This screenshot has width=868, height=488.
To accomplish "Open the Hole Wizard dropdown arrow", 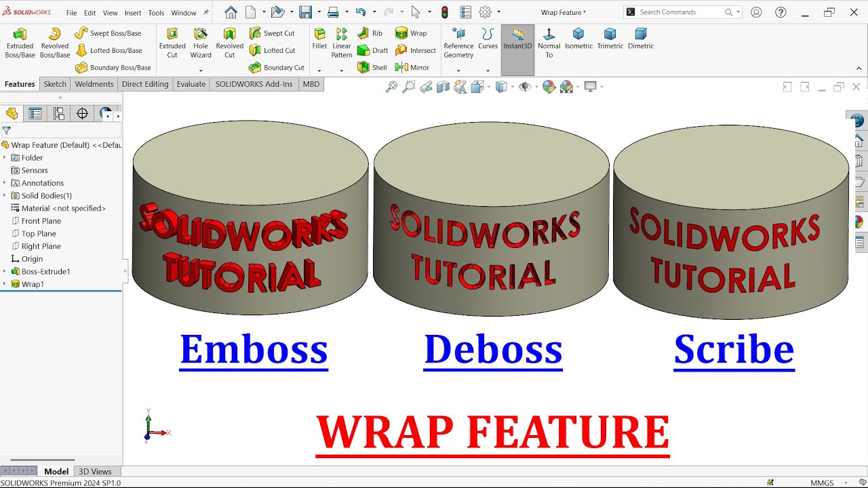I will (x=201, y=70).
